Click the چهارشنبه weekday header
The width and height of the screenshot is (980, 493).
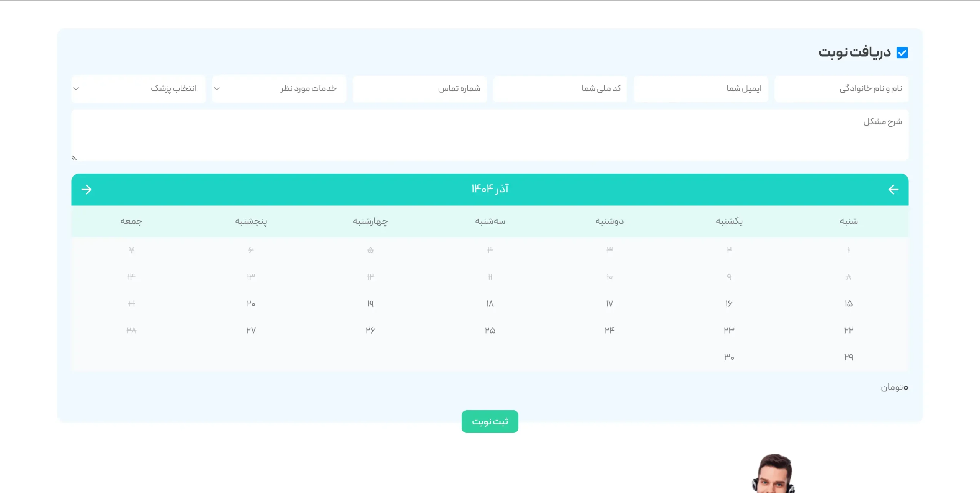pyautogui.click(x=370, y=221)
